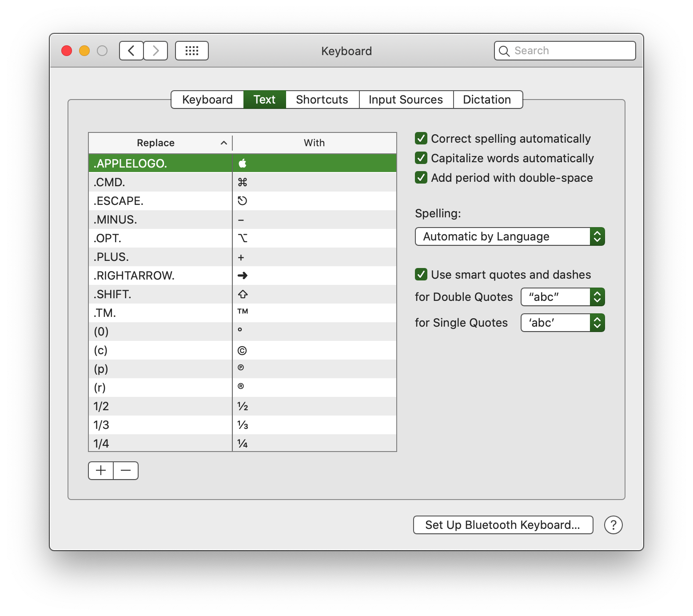The width and height of the screenshot is (693, 616).
Task: Select the .PLUS. shortcut entry
Action: 160,257
